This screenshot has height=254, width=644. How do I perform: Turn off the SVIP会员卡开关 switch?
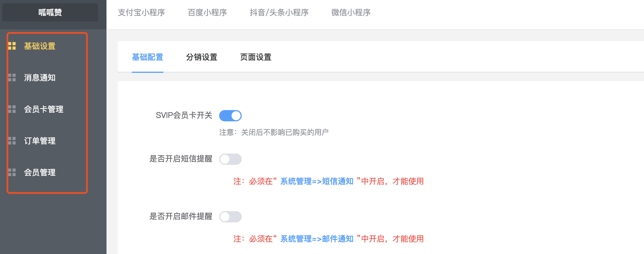(x=230, y=115)
